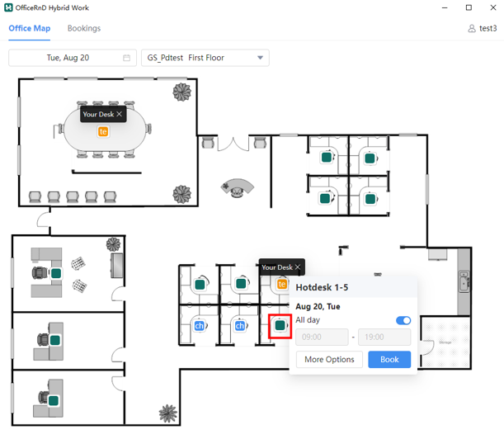This screenshot has height=439, width=504.
Task: Click the Hotdesk 1-5 popup title
Action: [322, 287]
